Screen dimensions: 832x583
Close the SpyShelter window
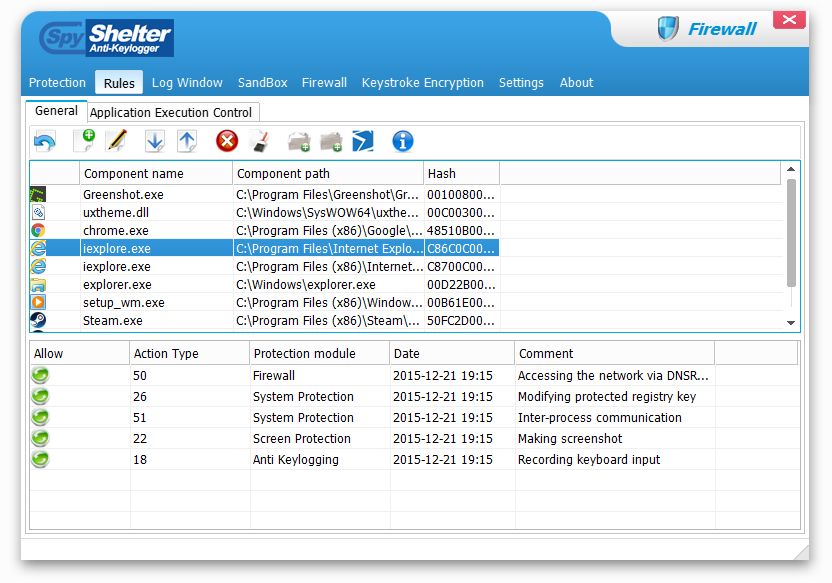[x=789, y=20]
